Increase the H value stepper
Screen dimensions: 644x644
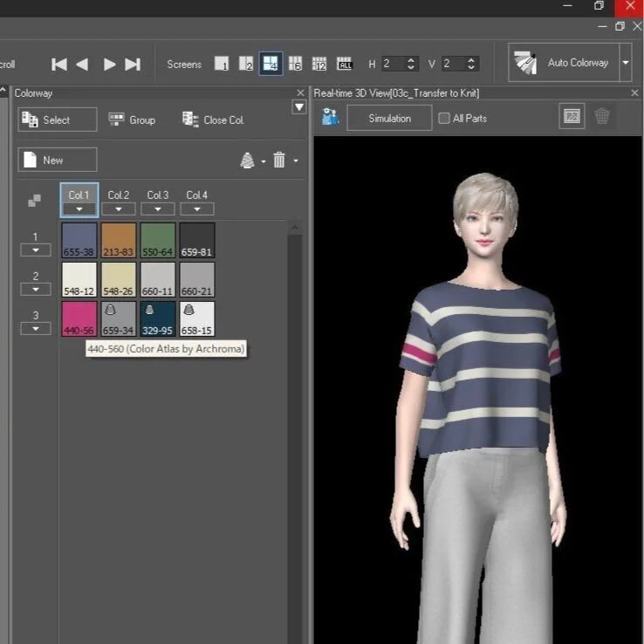point(411,60)
